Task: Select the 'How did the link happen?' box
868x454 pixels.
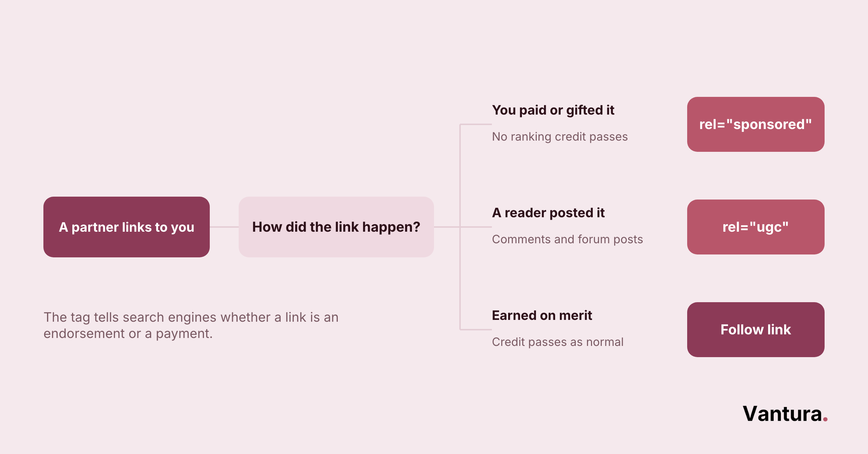Action: click(x=336, y=227)
